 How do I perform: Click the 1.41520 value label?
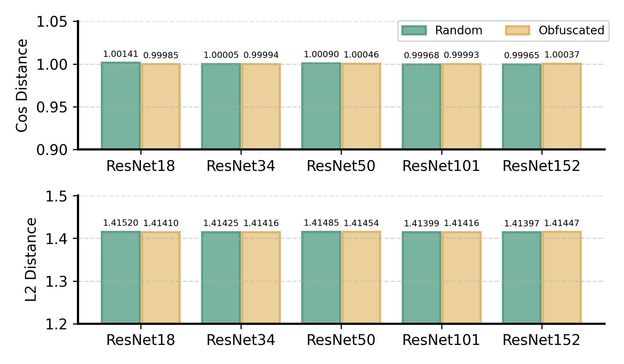tap(121, 223)
